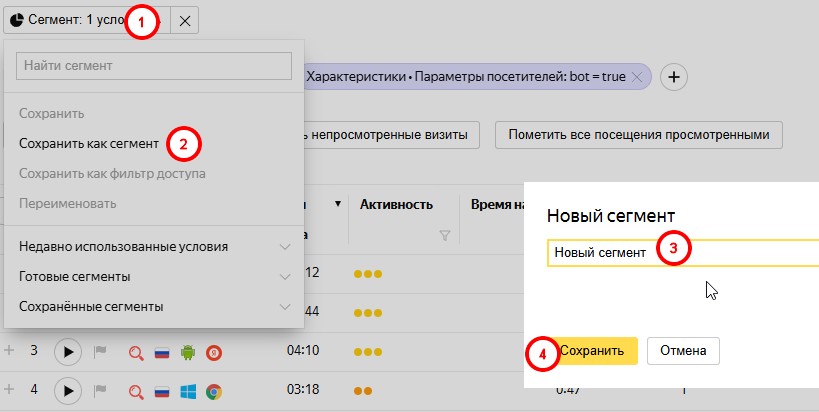Click the Russia flag icon in row 4

point(162,392)
